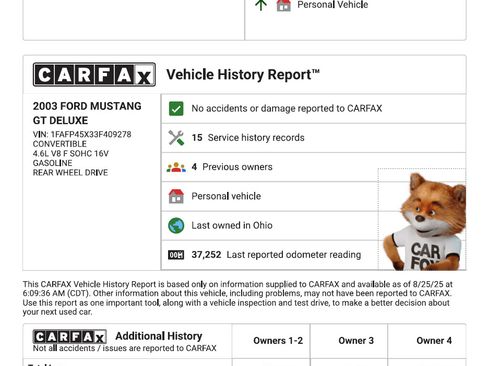The width and height of the screenshot is (488, 366).
Task: Select the Personal vehicle row
Action: click(x=313, y=196)
